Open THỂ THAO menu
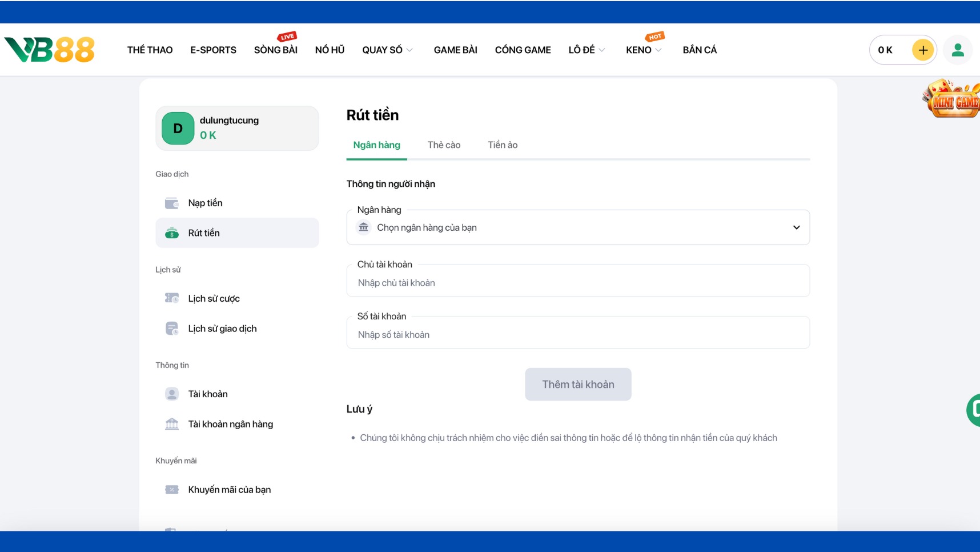 tap(150, 50)
